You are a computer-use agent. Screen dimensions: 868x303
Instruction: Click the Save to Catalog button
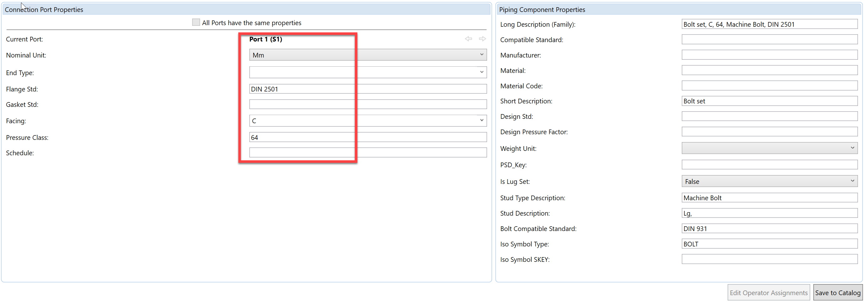(837, 293)
